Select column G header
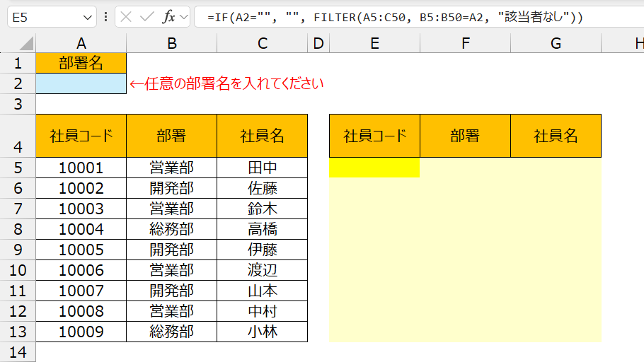 point(556,43)
